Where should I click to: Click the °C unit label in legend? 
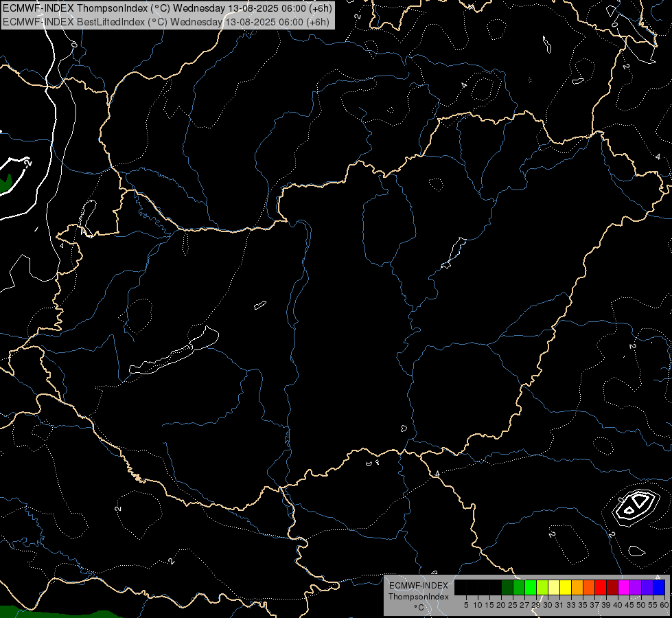[419, 608]
